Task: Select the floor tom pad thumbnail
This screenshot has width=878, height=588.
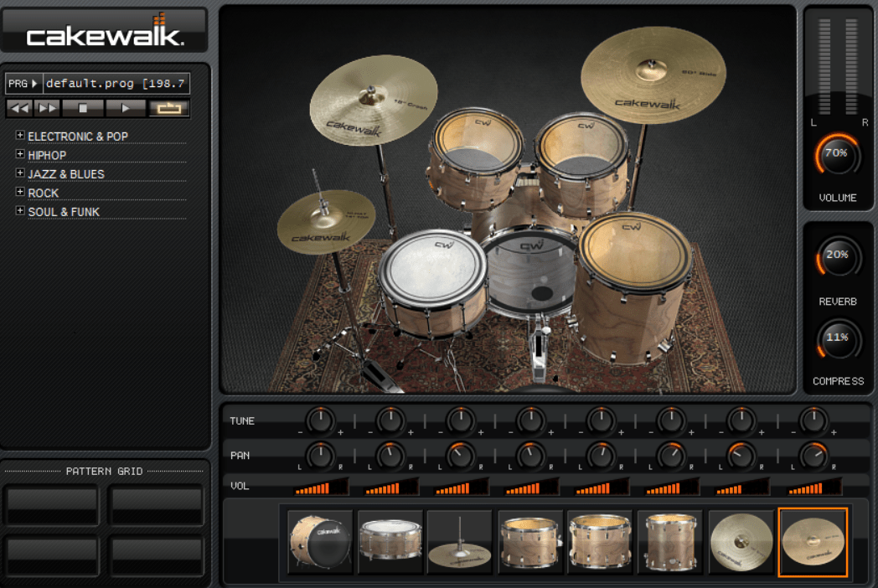Action: (670, 542)
